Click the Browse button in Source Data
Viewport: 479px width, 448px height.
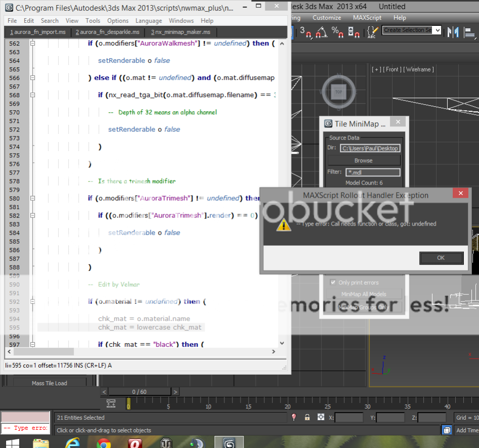pyautogui.click(x=363, y=160)
